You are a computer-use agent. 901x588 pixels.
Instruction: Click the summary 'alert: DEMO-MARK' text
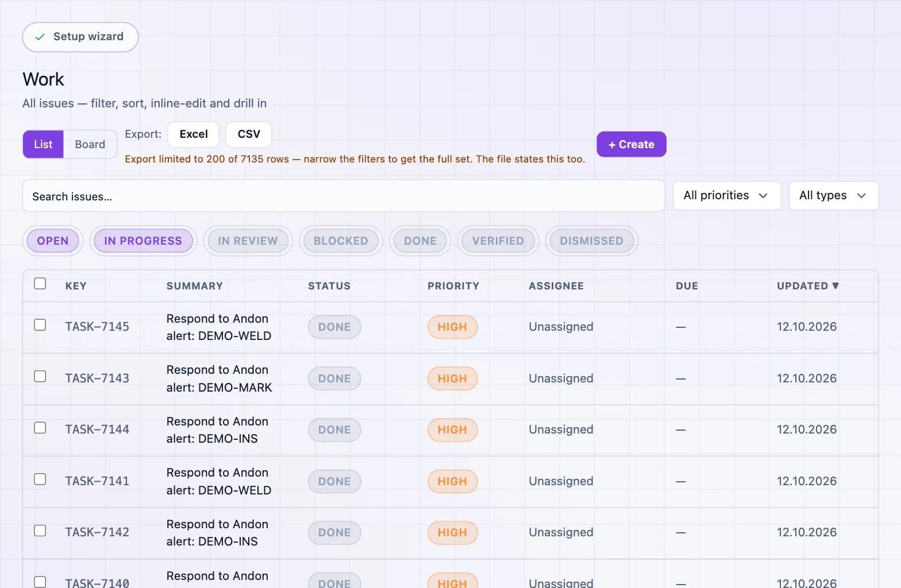pos(219,388)
